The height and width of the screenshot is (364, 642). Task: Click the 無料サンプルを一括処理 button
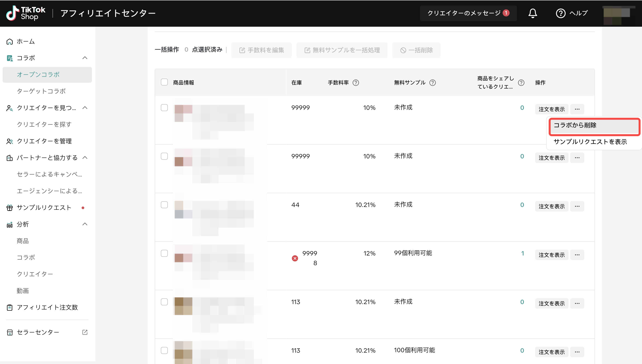tap(342, 50)
